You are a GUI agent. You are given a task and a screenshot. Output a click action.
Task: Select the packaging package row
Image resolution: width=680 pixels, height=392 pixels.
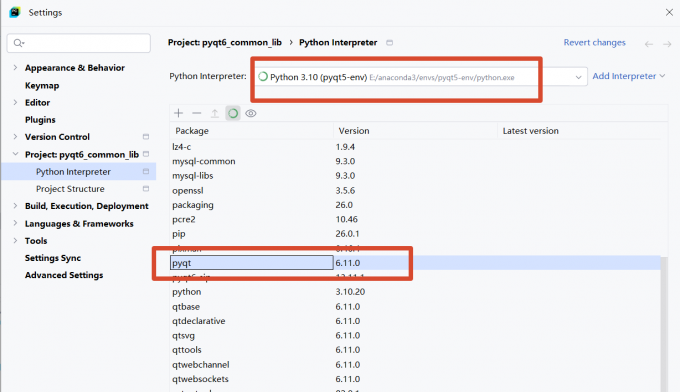pyautogui.click(x=415, y=205)
